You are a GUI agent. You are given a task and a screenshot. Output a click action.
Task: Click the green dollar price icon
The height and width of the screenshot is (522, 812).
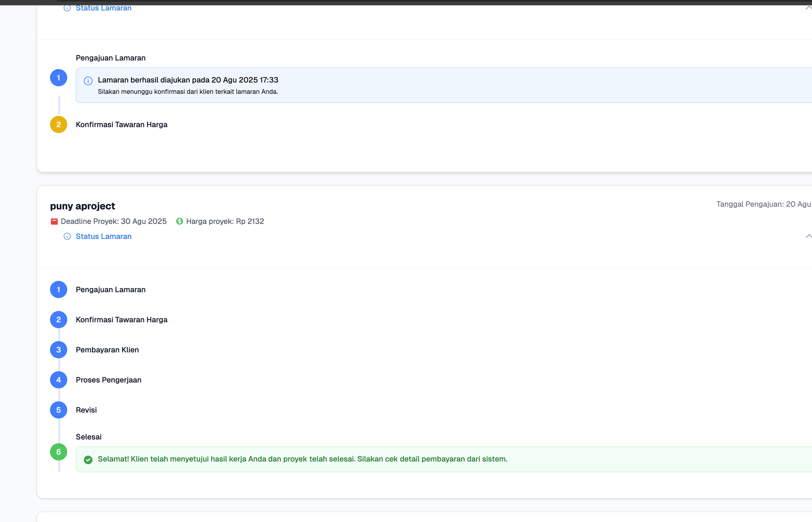point(180,221)
